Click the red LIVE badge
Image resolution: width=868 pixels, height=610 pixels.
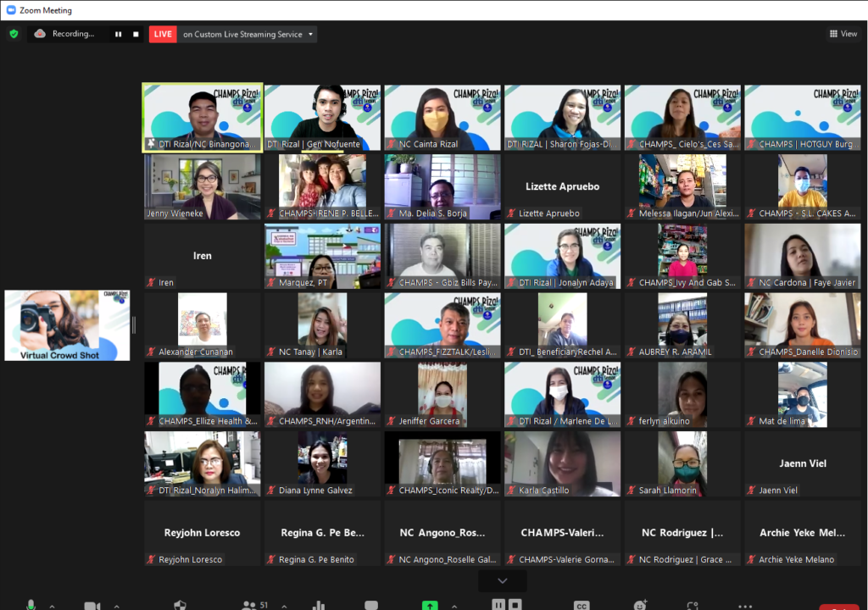(163, 34)
